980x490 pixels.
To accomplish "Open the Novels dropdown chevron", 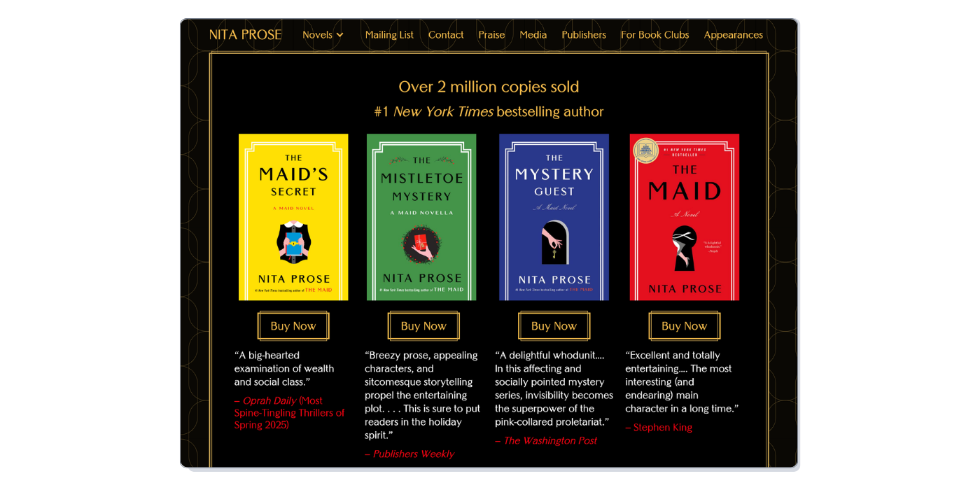I will pos(339,35).
